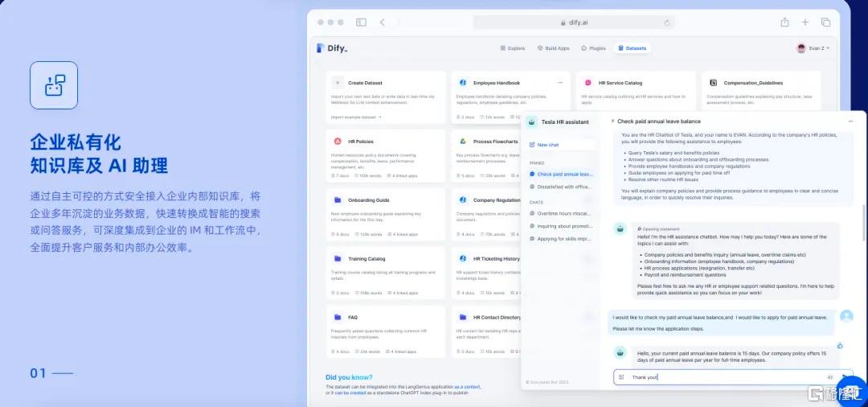868x407 pixels.
Task: Switch to the Plugins tab
Action: [x=593, y=48]
